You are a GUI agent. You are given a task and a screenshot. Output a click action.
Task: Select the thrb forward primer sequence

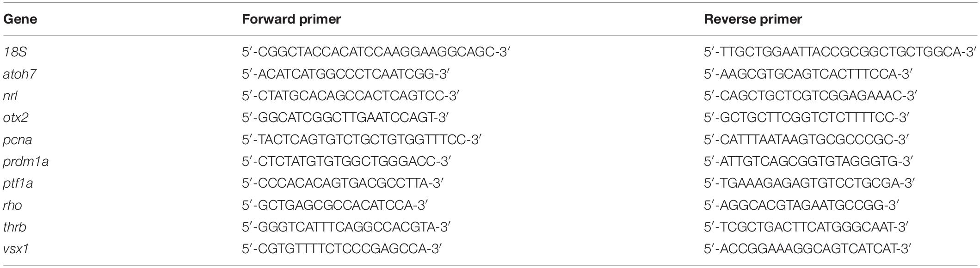[346, 227]
